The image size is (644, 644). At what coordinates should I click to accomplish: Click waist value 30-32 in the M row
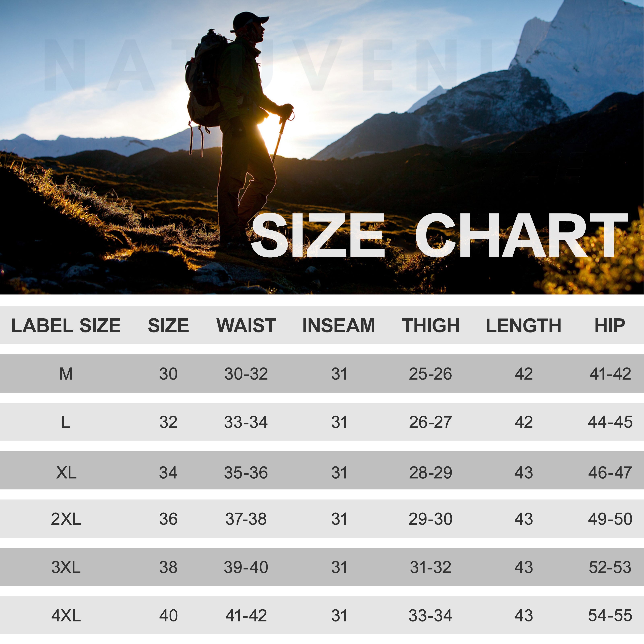246,374
